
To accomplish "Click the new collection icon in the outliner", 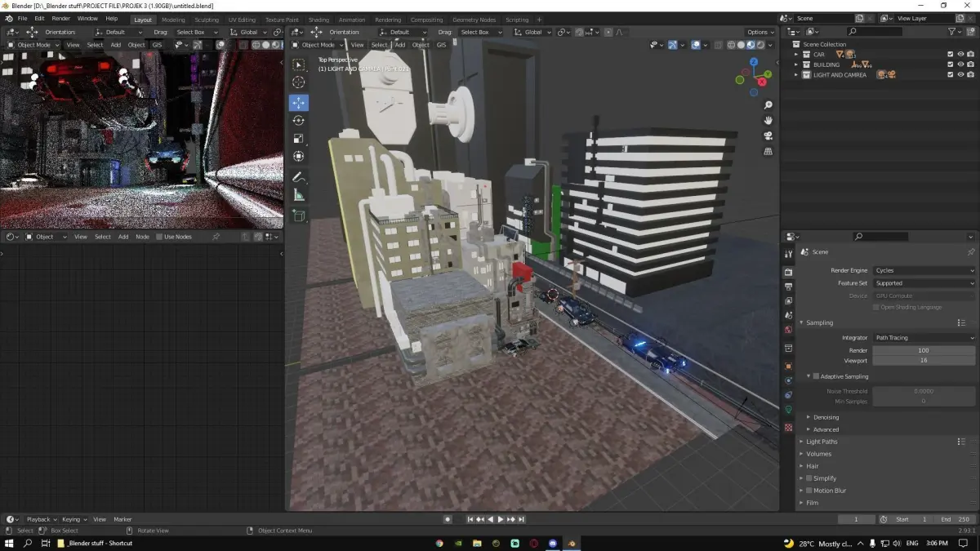I will tap(971, 31).
